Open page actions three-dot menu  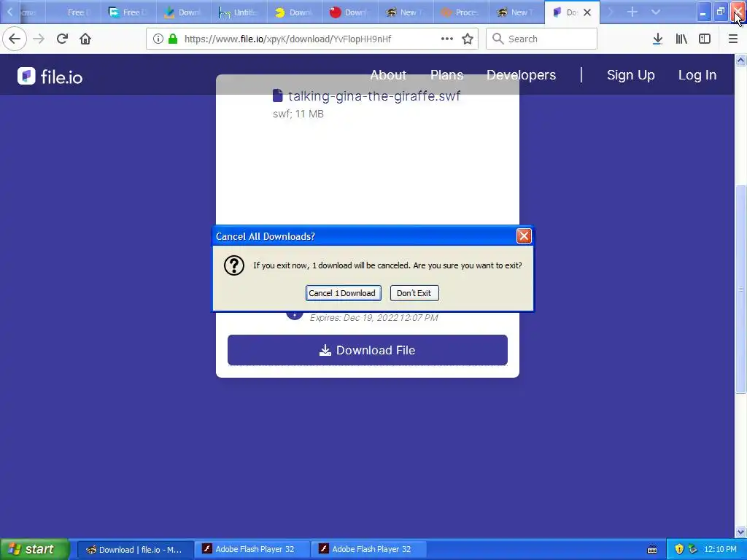point(447,39)
